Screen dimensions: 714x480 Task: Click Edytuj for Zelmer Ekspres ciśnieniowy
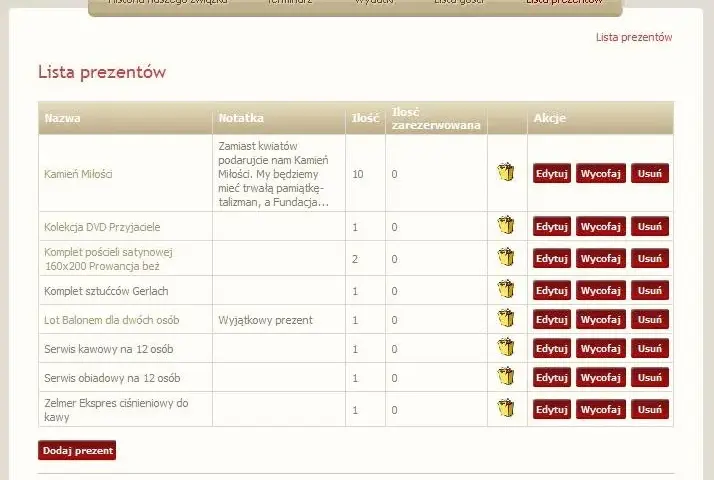(x=551, y=409)
